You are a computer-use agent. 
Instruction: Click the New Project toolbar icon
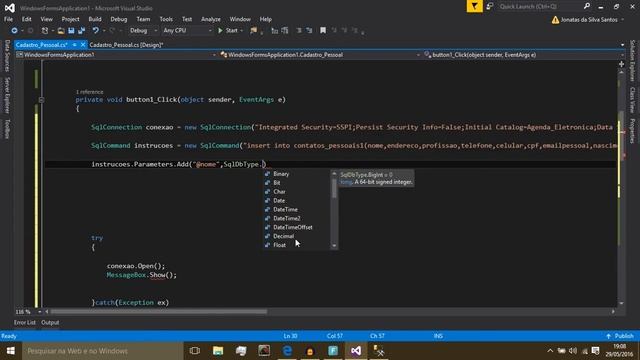pos(45,31)
